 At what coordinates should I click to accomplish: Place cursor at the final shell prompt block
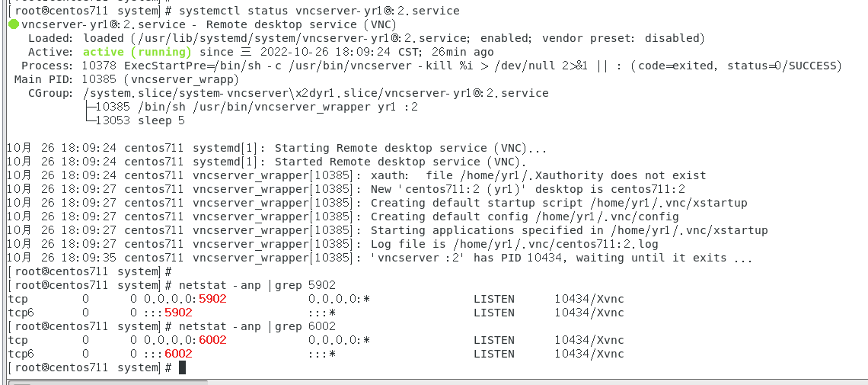coord(182,367)
